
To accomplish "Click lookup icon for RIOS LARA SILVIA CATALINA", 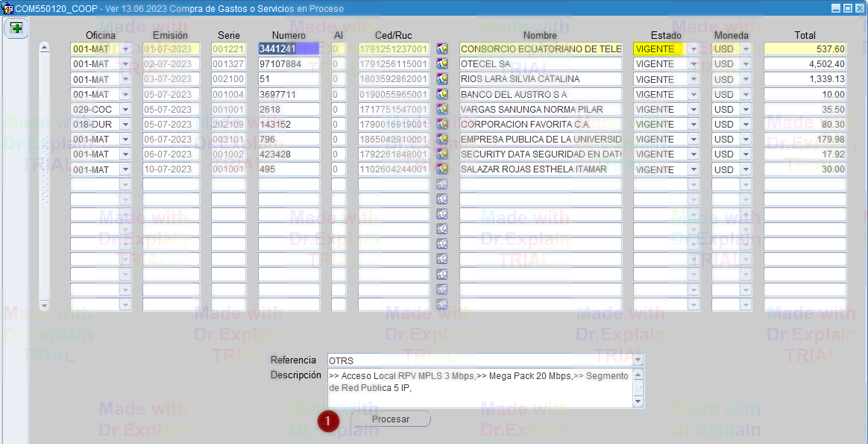I will (442, 79).
